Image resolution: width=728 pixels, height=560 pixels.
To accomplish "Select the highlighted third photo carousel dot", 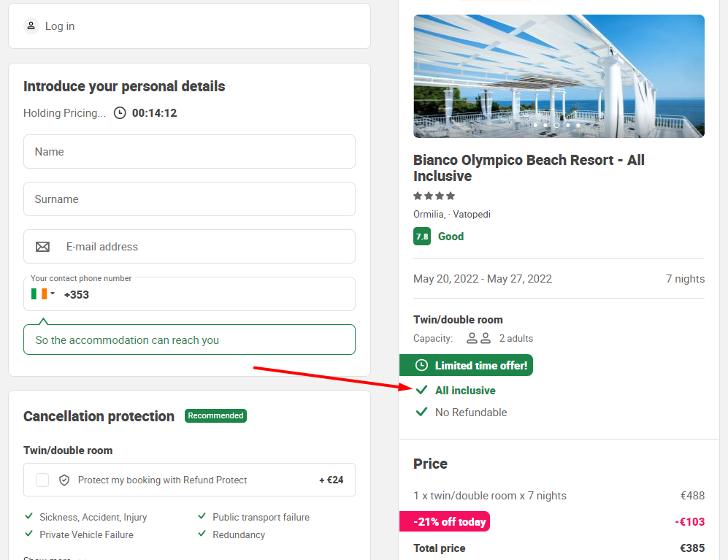I will tap(556, 126).
